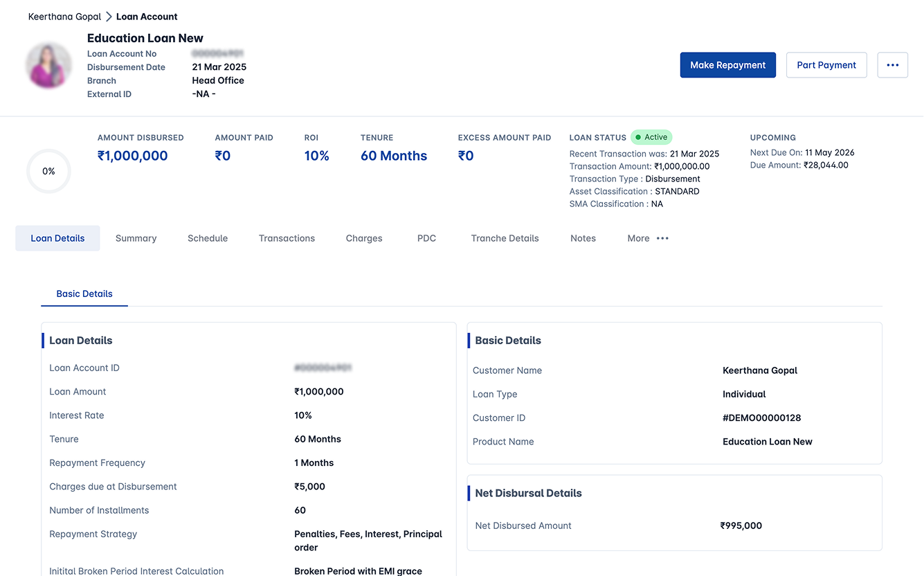Viewport: 924px width, 576px height.
Task: Navigate back via Keerthana Gopal breadcrumb
Action: pos(64,17)
